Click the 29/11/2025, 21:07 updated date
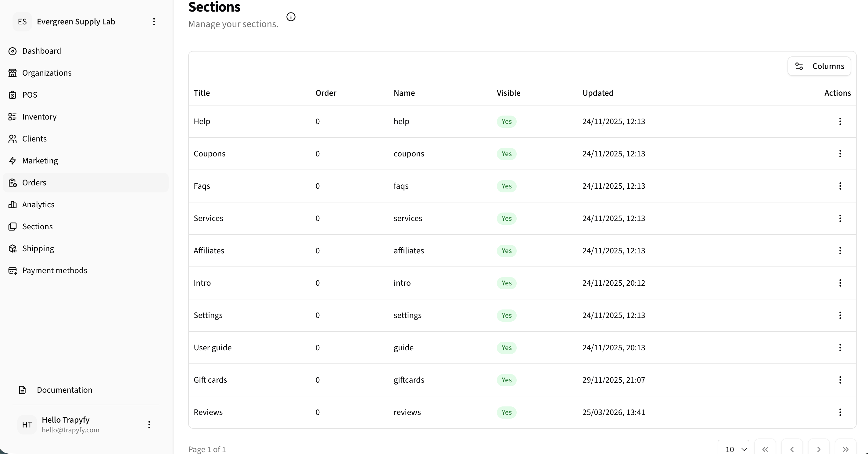Screen dimensions: 868x454 pyautogui.click(x=614, y=380)
